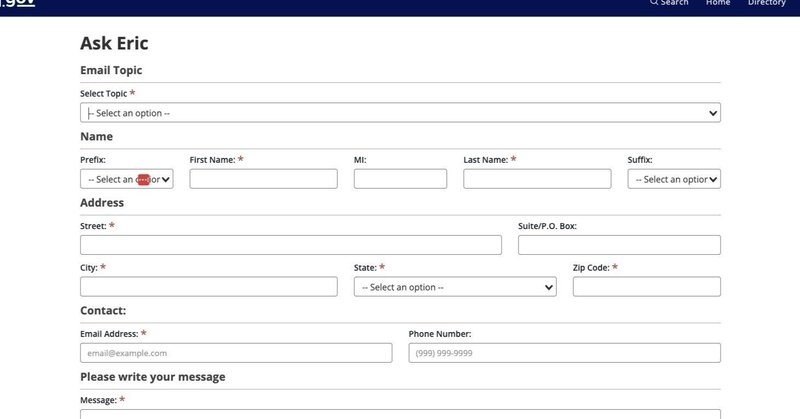This screenshot has height=419, width=800.
Task: Click the "Suite/P.O. Box:" label
Action: (547, 226)
